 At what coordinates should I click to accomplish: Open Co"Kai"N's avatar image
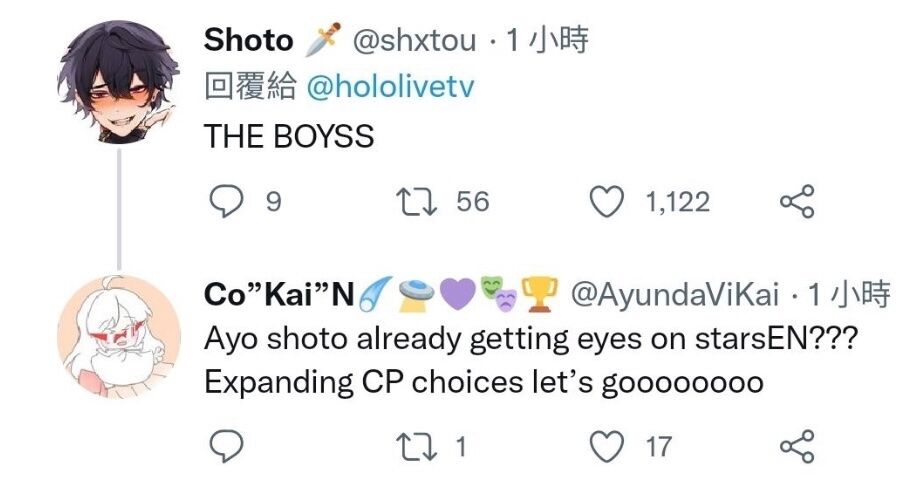pos(119,336)
